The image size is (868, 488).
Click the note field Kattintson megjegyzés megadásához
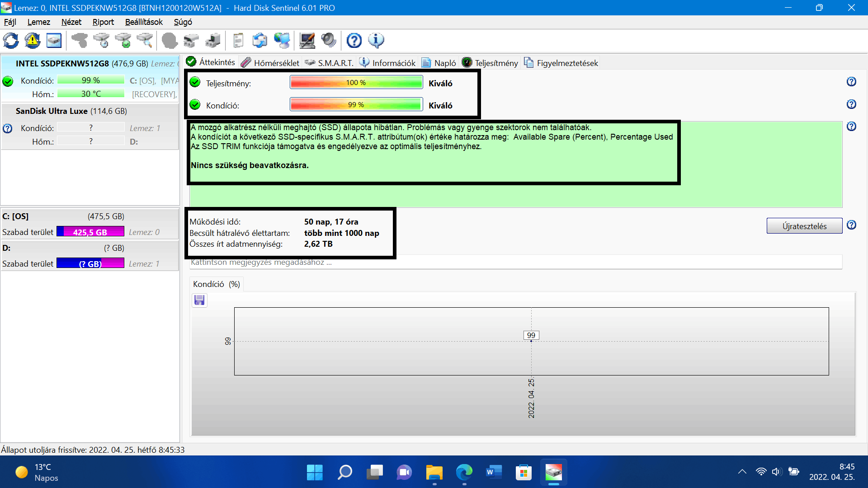coord(515,262)
